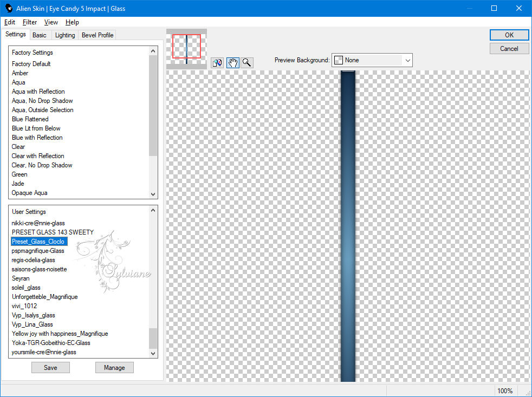The width and height of the screenshot is (532, 397).
Task: Select Yoka-TGR-Gobeithio-EC-Glass preset
Action: pyautogui.click(x=51, y=343)
